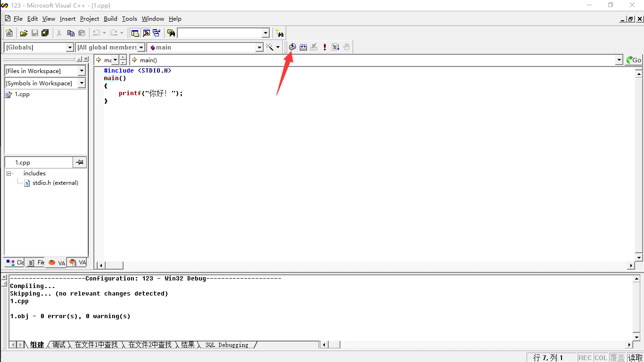Open the Redo history dropdown arrow
This screenshot has height=362, width=644.
point(122,33)
